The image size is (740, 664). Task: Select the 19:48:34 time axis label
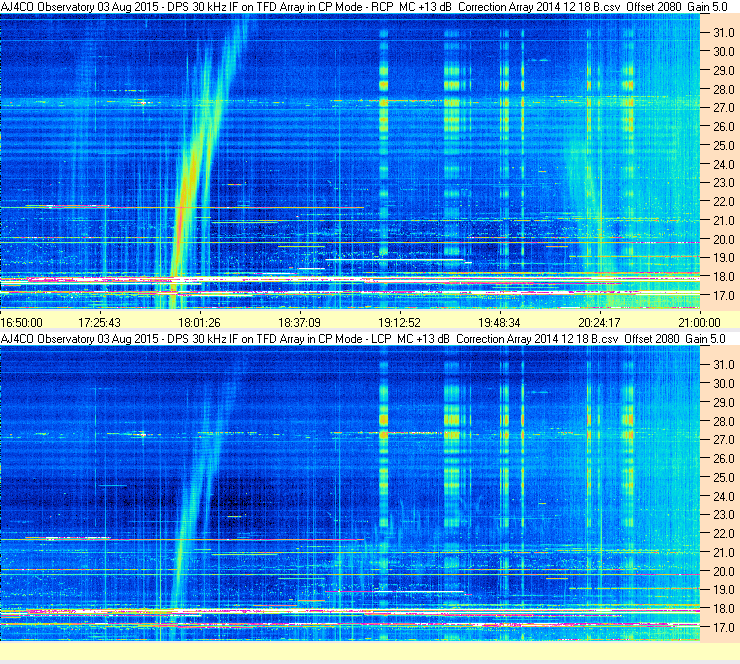click(x=499, y=323)
